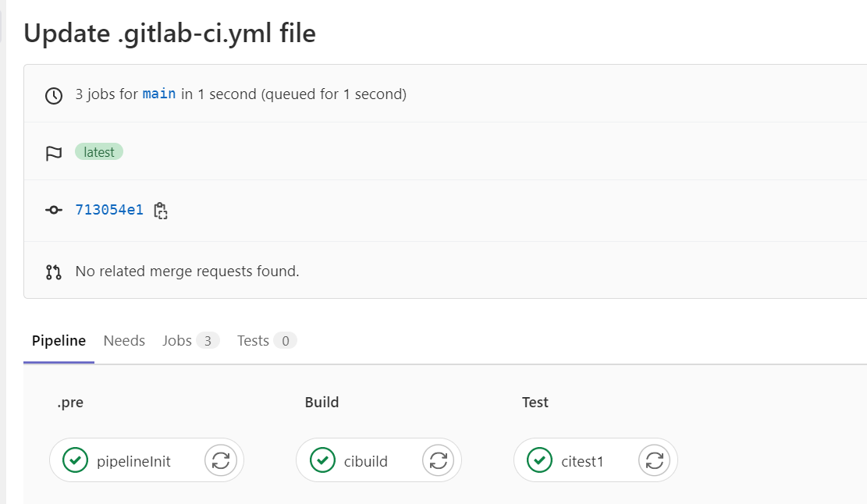The width and height of the screenshot is (867, 504).
Task: Click the merge request icon
Action: [x=54, y=272]
